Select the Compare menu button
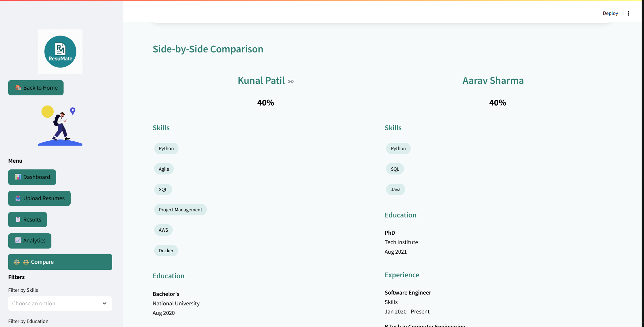The width and height of the screenshot is (644, 327). (60, 262)
